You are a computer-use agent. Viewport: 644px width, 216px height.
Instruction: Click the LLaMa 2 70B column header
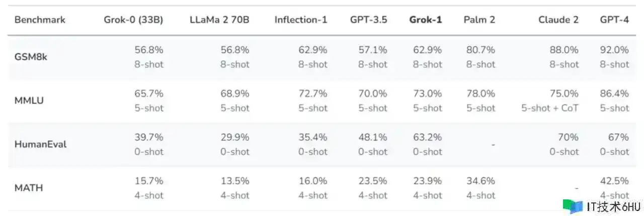[x=219, y=20]
